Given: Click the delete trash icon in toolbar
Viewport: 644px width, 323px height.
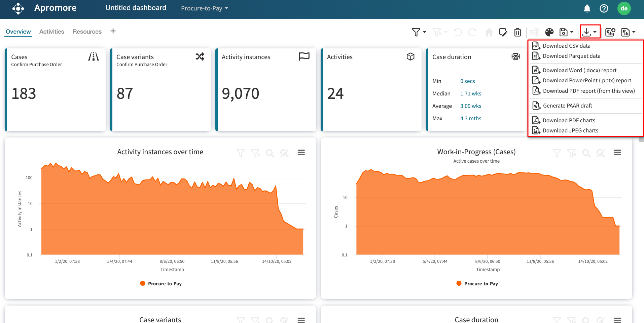Looking at the screenshot, I should click(x=517, y=32).
